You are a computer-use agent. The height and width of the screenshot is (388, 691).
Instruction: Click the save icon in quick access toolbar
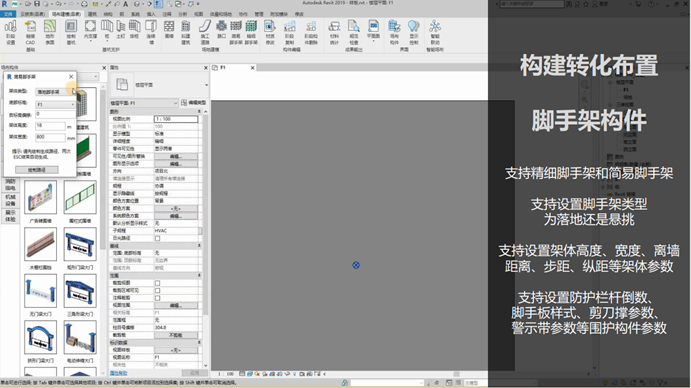(37, 4)
